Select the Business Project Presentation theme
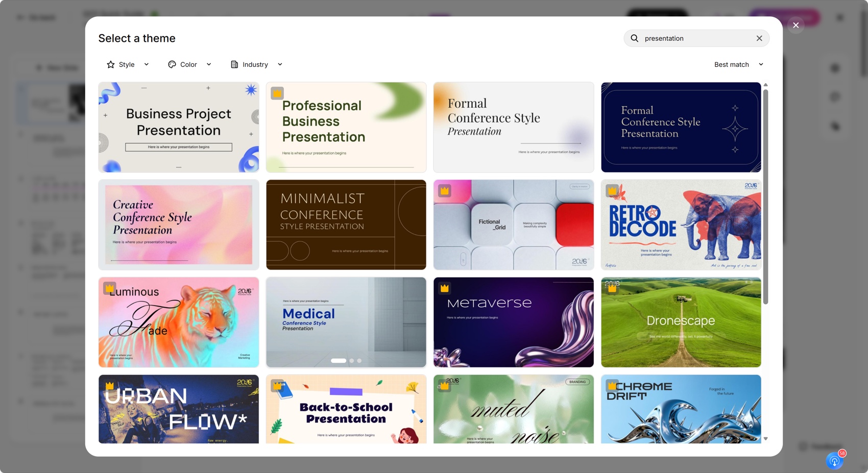 click(179, 127)
